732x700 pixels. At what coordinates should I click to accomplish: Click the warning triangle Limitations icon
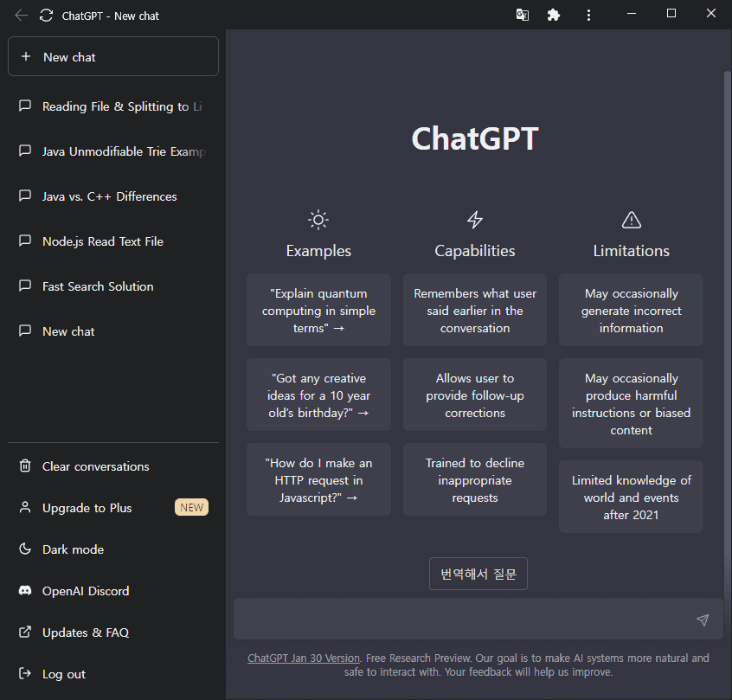pos(631,220)
